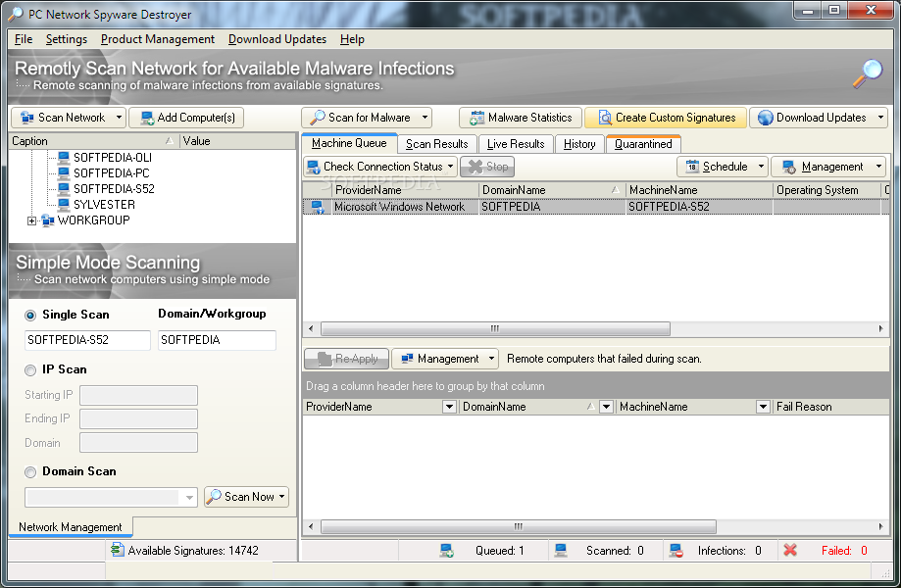The image size is (901, 588).
Task: Click the SYLVESTER computer icon
Action: (64, 204)
